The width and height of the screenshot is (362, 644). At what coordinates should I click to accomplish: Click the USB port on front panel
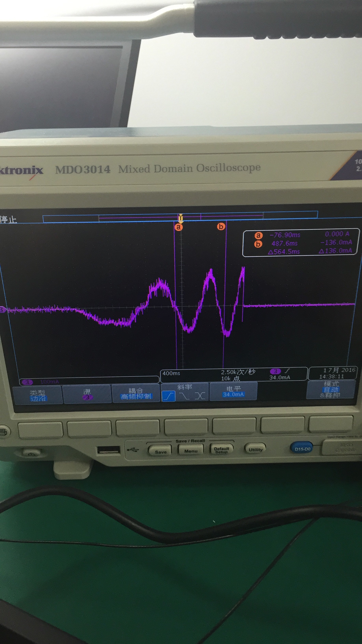pos(108,450)
